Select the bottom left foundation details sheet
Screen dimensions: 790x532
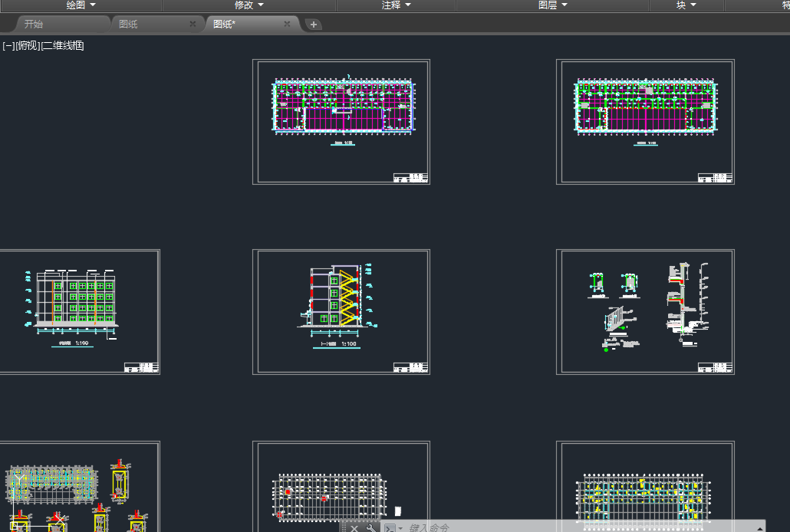tap(80, 487)
